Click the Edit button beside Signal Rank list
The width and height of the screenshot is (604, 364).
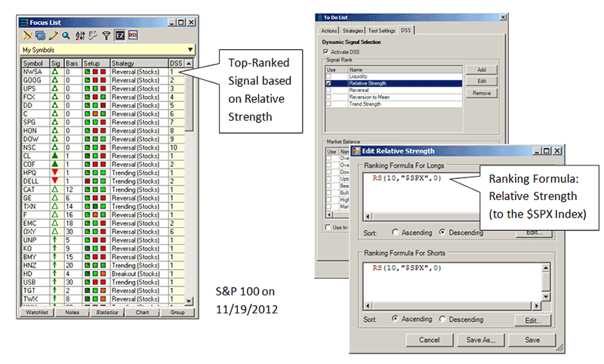pyautogui.click(x=482, y=81)
